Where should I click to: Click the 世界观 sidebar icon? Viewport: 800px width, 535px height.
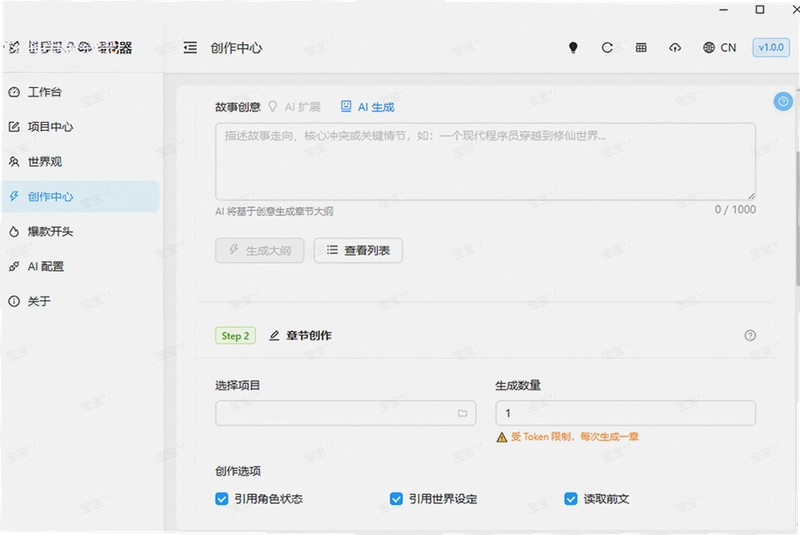coord(14,162)
